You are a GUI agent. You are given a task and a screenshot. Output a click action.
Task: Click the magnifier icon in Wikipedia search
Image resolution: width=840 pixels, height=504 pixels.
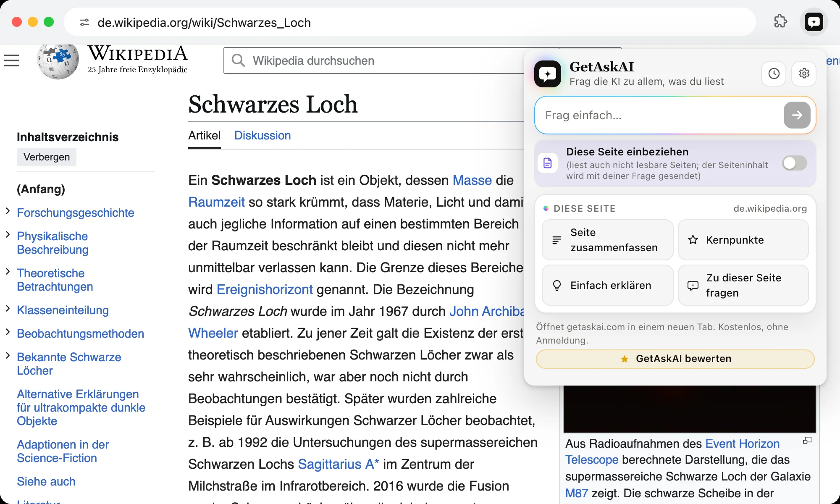pos(238,60)
